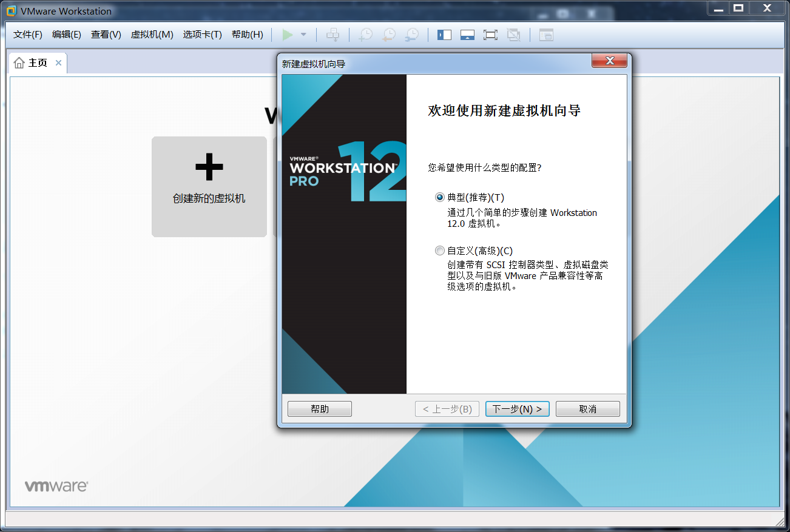Screen dimensions: 790x532
Task: Click the 欢迎使用新建虚拟机向导 heading
Action: tap(504, 110)
